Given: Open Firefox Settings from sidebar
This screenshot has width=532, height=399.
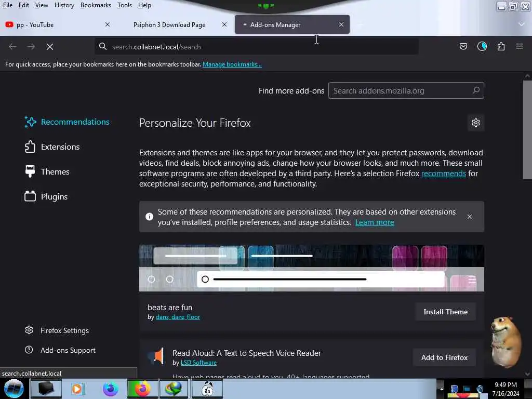Looking at the screenshot, I should click(x=57, y=330).
